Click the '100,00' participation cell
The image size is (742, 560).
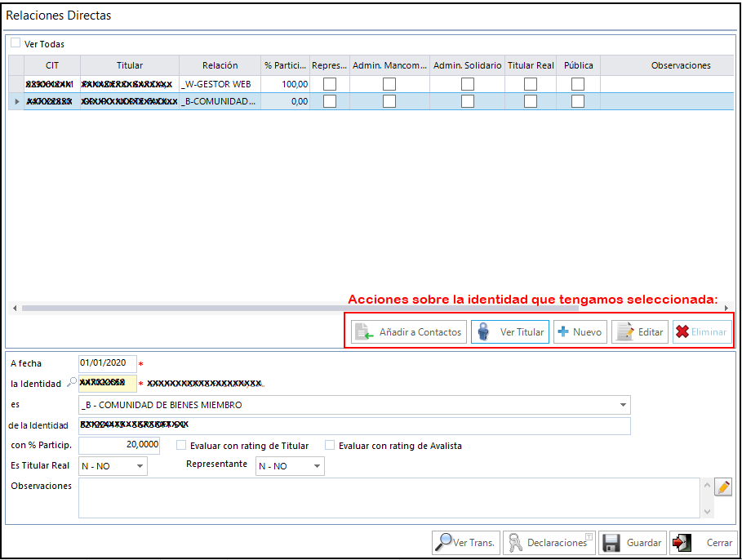click(x=286, y=84)
